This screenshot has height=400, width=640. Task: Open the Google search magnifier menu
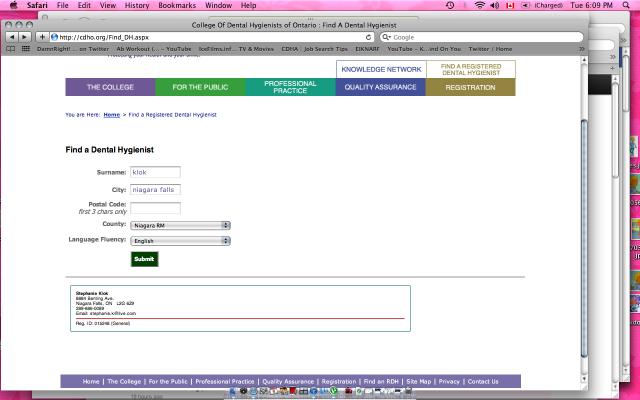pyautogui.click(x=386, y=37)
